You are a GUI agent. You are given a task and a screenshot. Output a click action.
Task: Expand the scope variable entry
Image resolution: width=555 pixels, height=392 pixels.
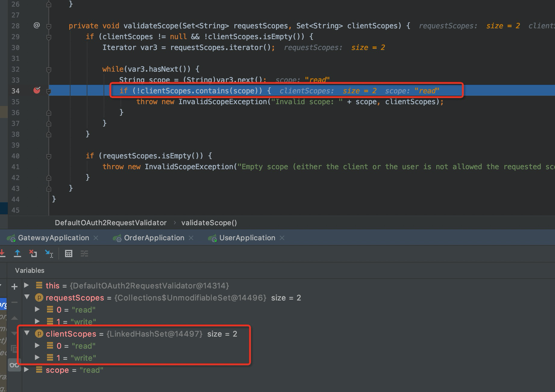(27, 370)
